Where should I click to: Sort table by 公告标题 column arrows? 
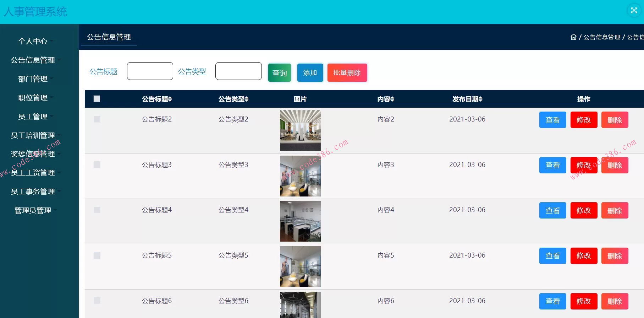click(170, 99)
